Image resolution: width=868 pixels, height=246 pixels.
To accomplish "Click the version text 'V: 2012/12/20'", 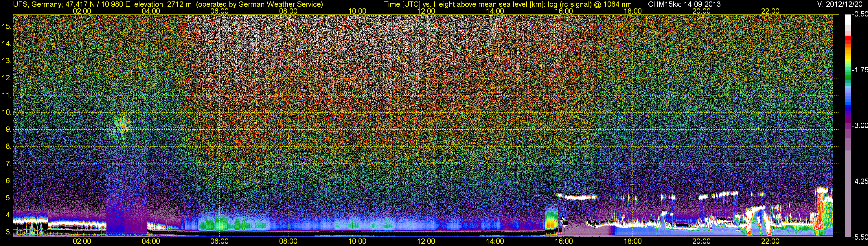I will point(840,4).
